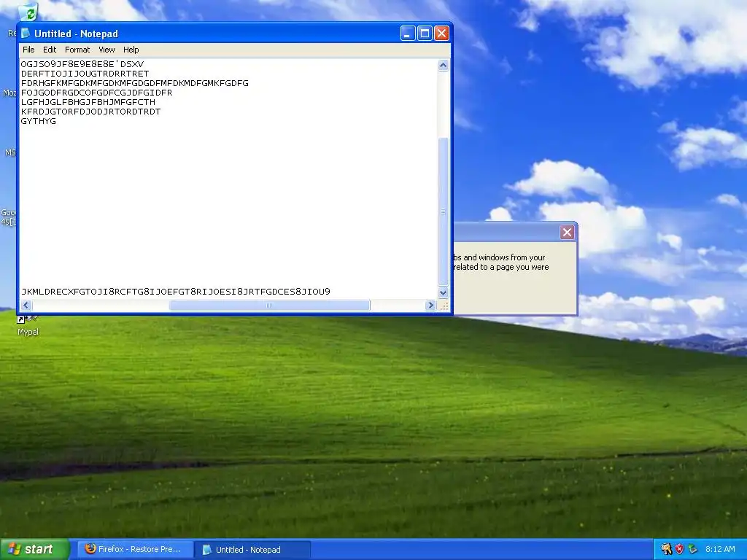Click the horizontal scrollbar thumb

pyautogui.click(x=270, y=306)
